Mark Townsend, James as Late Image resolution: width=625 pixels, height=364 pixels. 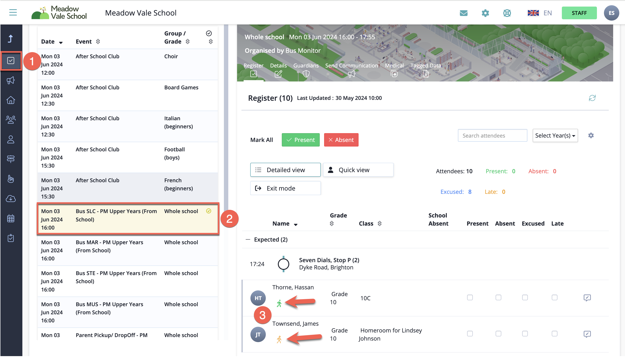554,334
